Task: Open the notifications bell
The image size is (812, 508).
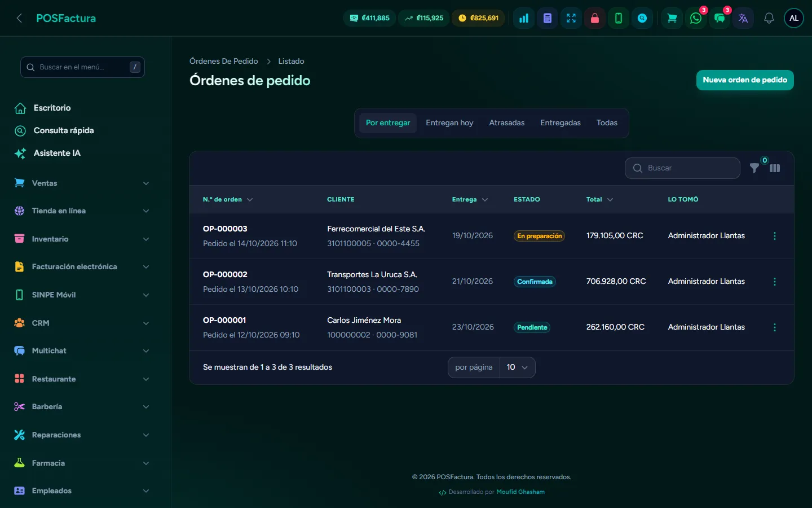Action: 769,18
